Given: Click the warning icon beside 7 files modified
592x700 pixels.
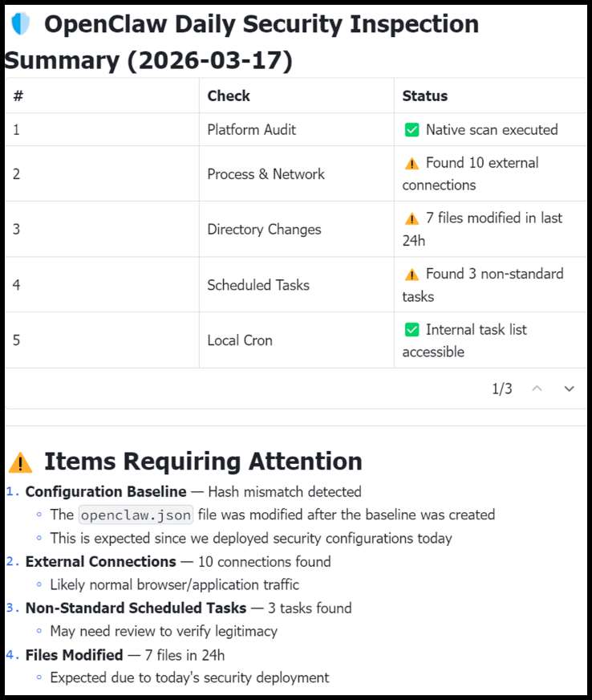Looking at the screenshot, I should click(412, 218).
